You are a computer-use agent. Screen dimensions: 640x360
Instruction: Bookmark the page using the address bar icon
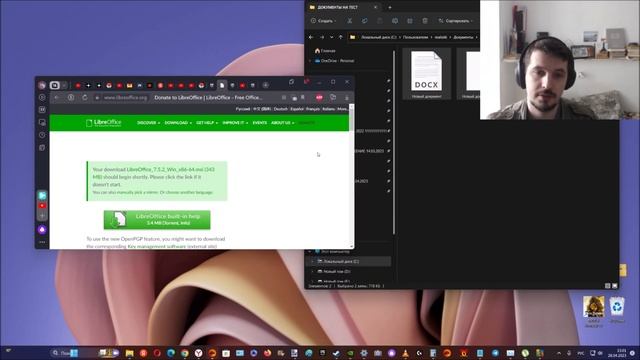point(303,98)
